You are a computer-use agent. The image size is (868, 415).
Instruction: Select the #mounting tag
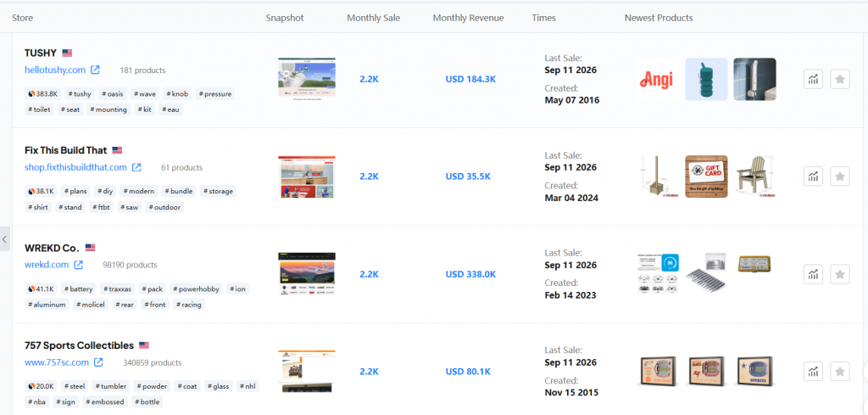[108, 109]
